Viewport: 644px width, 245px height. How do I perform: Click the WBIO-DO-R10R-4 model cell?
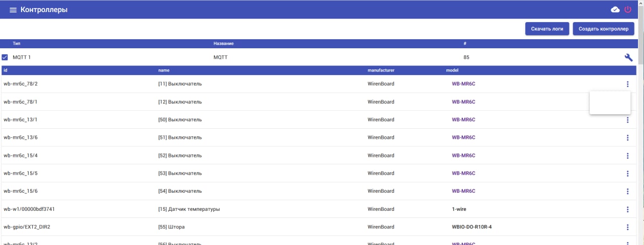[x=472, y=227]
